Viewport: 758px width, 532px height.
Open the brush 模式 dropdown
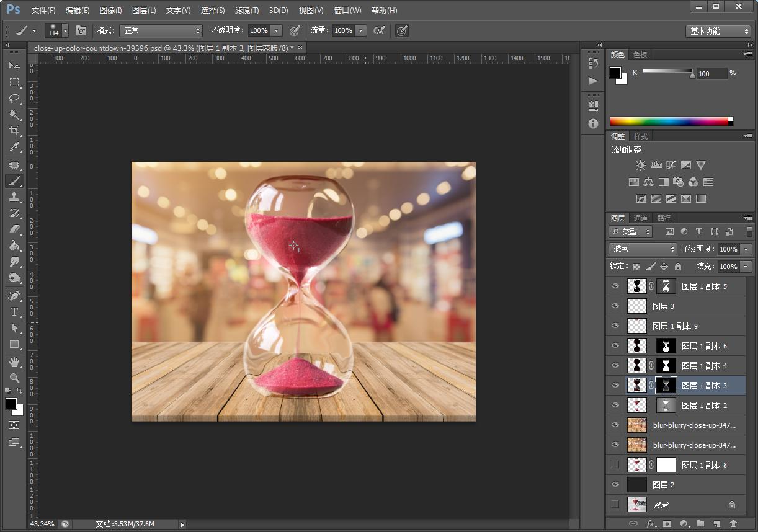click(x=161, y=30)
